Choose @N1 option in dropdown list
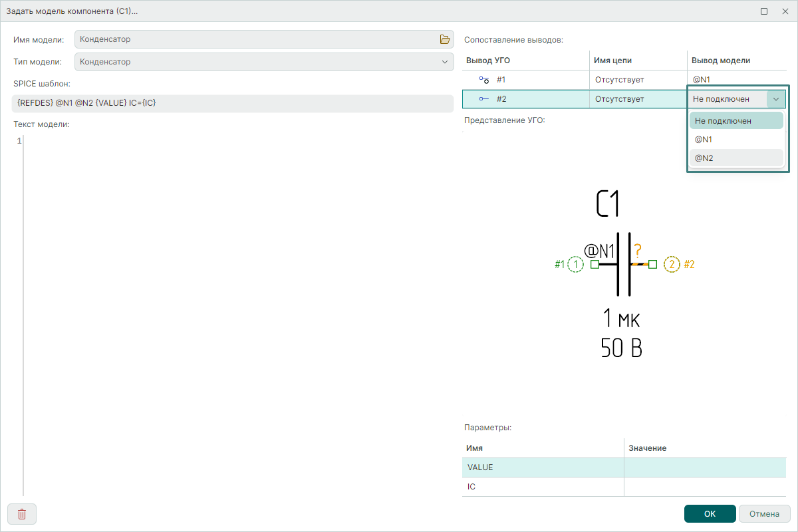Screen dimensions: 798x532 (x=736, y=140)
